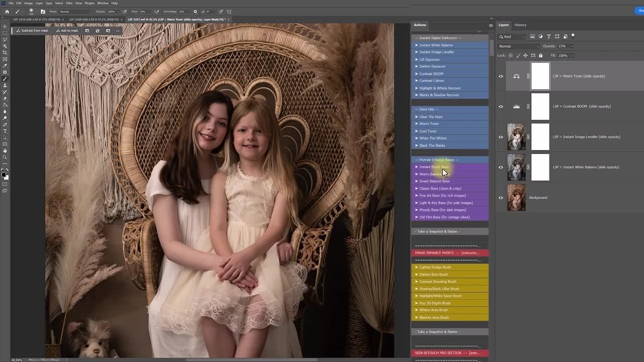Hide the Contrast BOOM layer
This screenshot has height=362, width=644.
click(501, 107)
